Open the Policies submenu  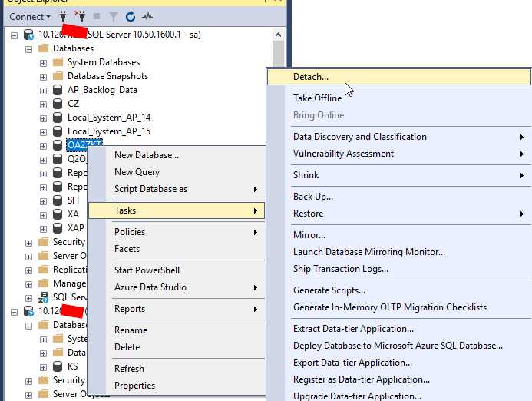(x=177, y=232)
